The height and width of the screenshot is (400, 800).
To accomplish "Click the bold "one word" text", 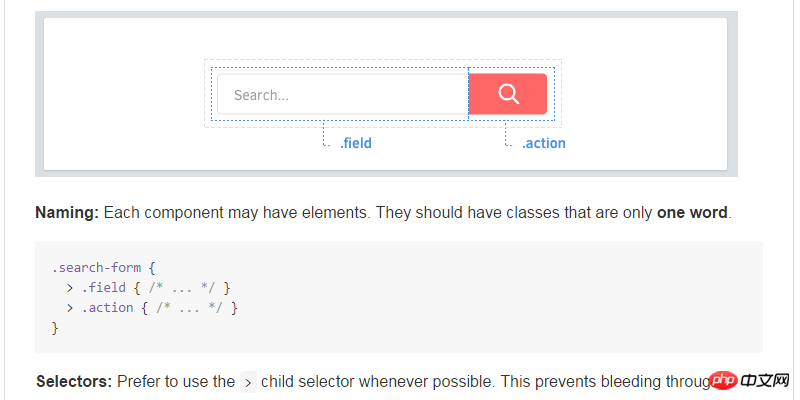I will coord(692,212).
